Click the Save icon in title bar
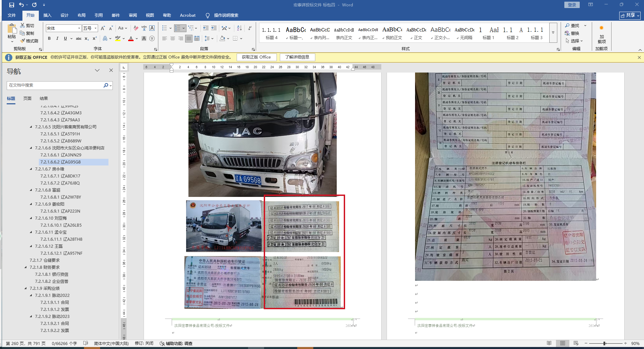This screenshot has height=349, width=644. pos(12,5)
